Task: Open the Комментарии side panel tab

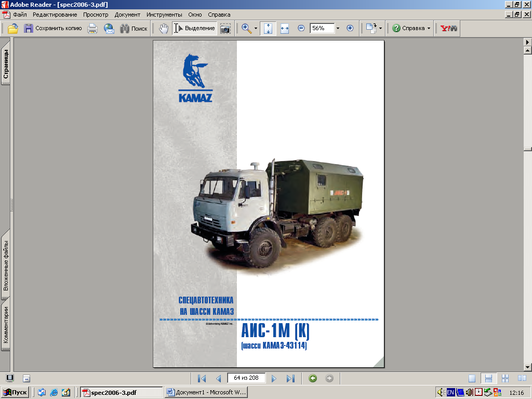Action: point(6,325)
